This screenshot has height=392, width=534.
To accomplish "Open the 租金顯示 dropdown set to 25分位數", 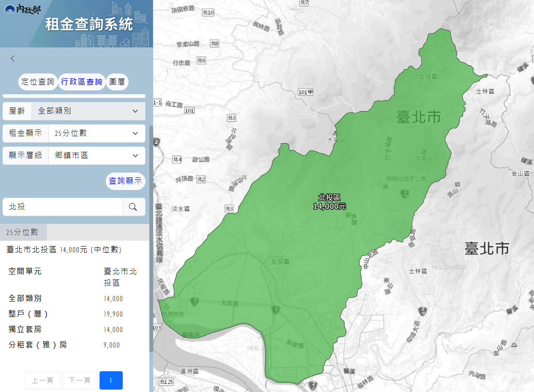I will pyautogui.click(x=97, y=133).
